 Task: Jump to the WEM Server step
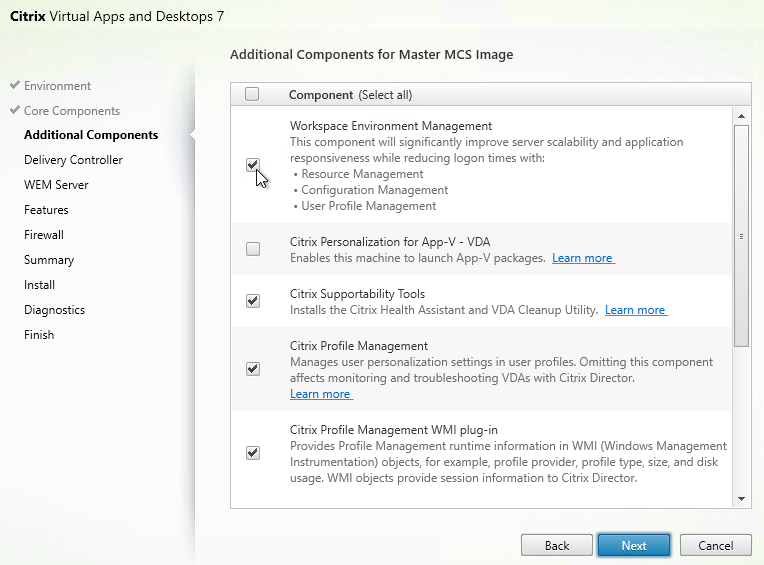coord(56,185)
